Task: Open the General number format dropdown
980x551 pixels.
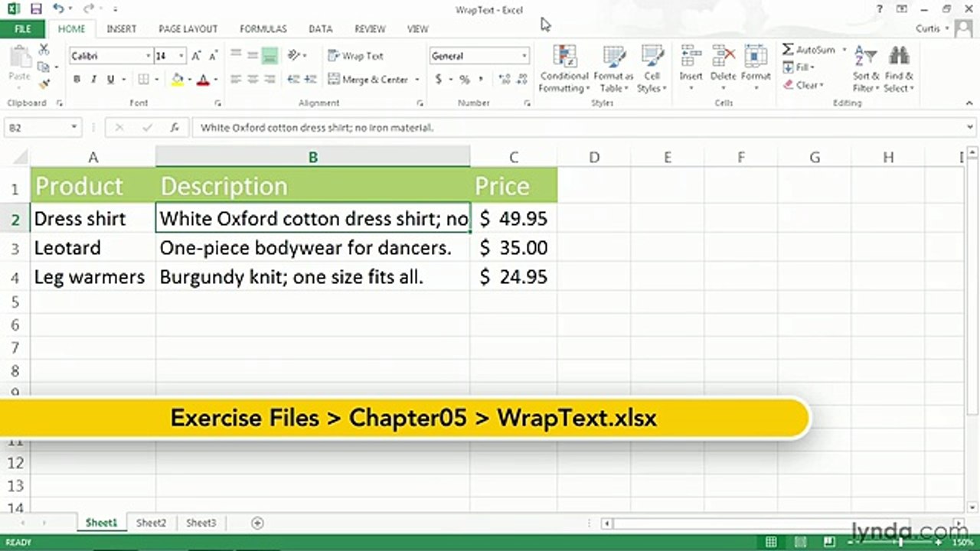Action: point(524,56)
